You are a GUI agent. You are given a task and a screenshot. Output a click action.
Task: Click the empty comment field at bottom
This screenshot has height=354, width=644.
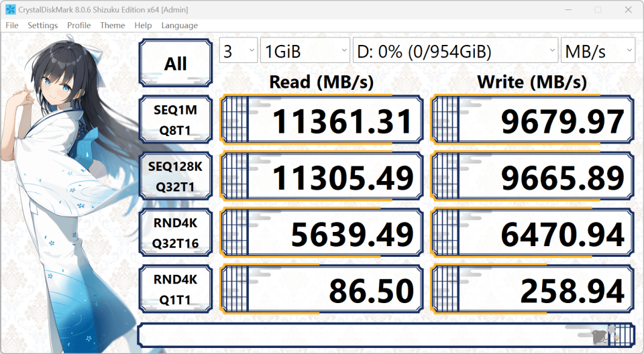coord(386,335)
